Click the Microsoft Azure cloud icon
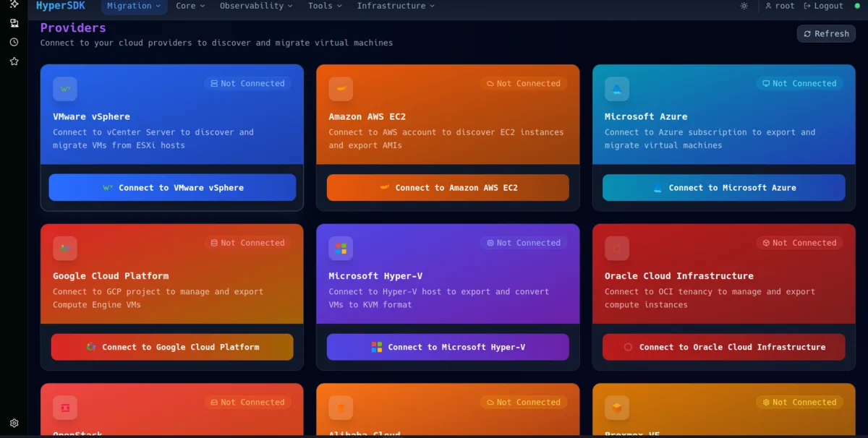The image size is (868, 438). click(616, 88)
